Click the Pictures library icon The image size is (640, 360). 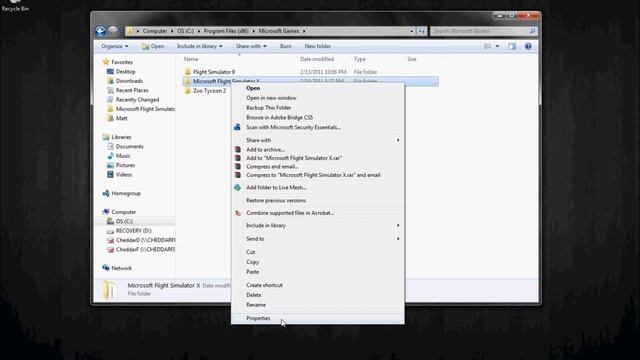point(110,165)
